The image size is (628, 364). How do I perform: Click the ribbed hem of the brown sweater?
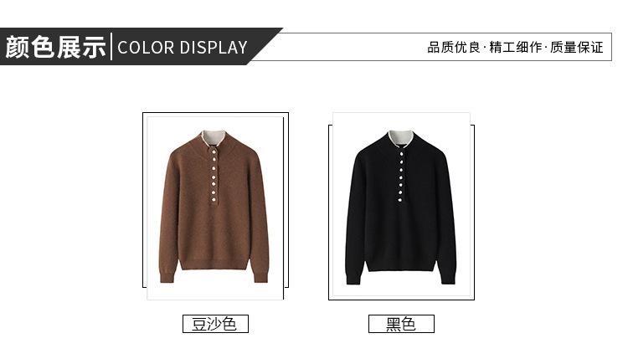214,264
